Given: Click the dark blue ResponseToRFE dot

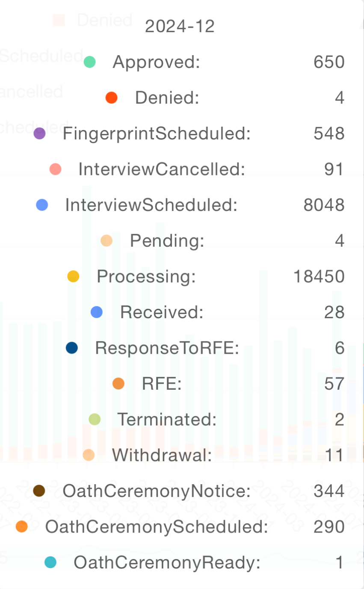Looking at the screenshot, I should click(x=72, y=348).
